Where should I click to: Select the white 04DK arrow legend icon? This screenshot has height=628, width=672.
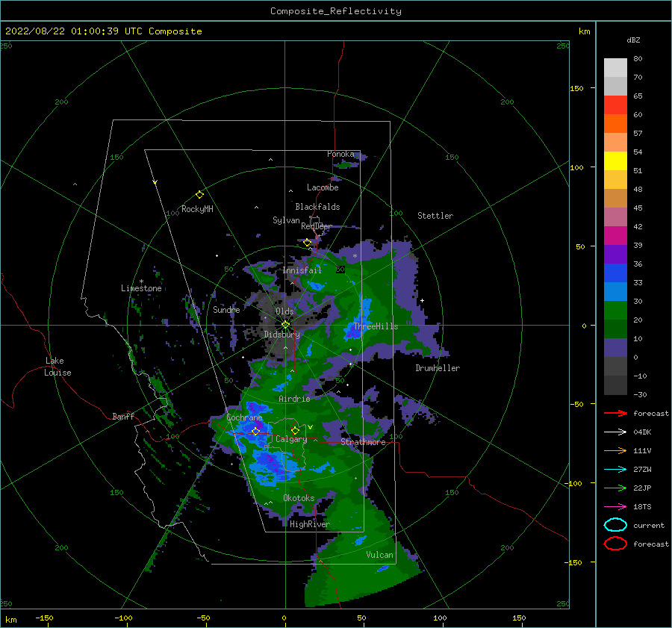(615, 432)
